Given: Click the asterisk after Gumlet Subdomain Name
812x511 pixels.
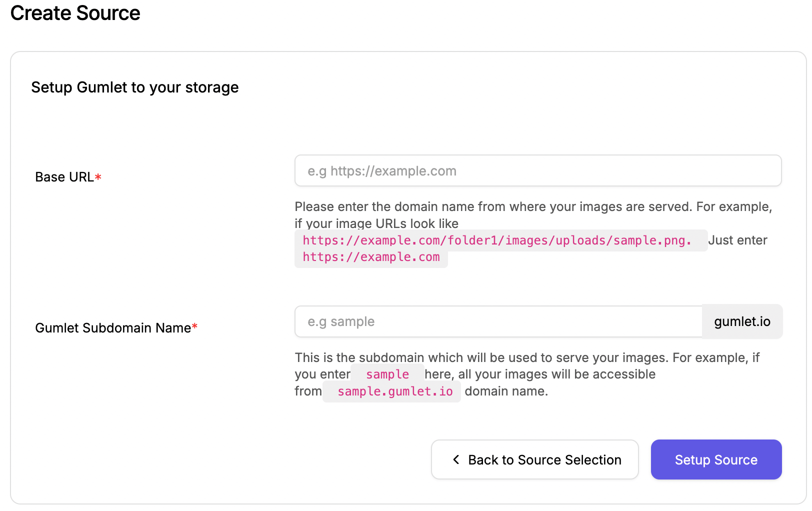Looking at the screenshot, I should [x=195, y=327].
